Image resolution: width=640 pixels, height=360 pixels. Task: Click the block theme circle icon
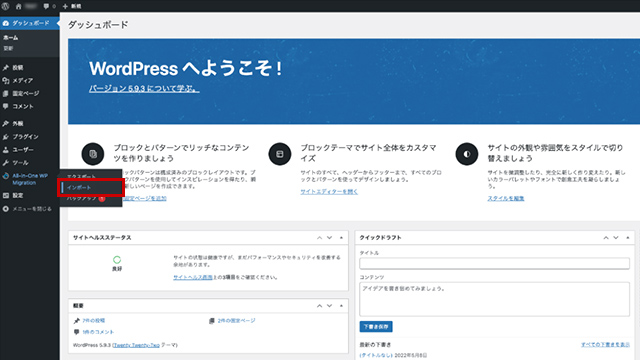point(280,154)
